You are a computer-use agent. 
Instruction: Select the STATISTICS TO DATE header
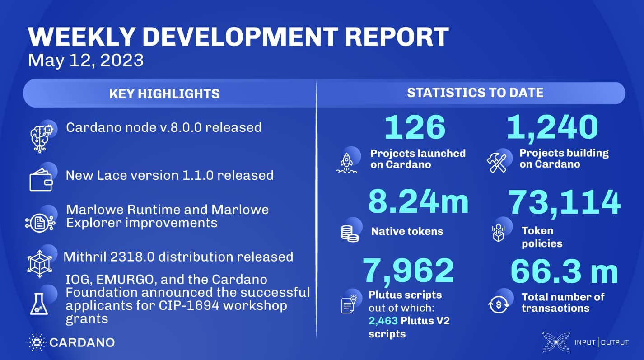click(475, 93)
